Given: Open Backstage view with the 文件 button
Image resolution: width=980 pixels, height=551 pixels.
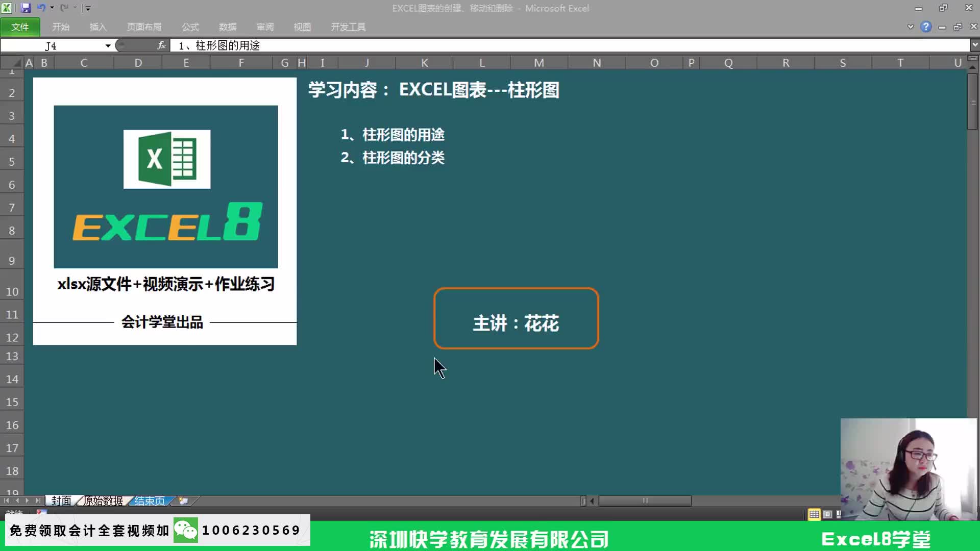Looking at the screenshot, I should [x=20, y=27].
